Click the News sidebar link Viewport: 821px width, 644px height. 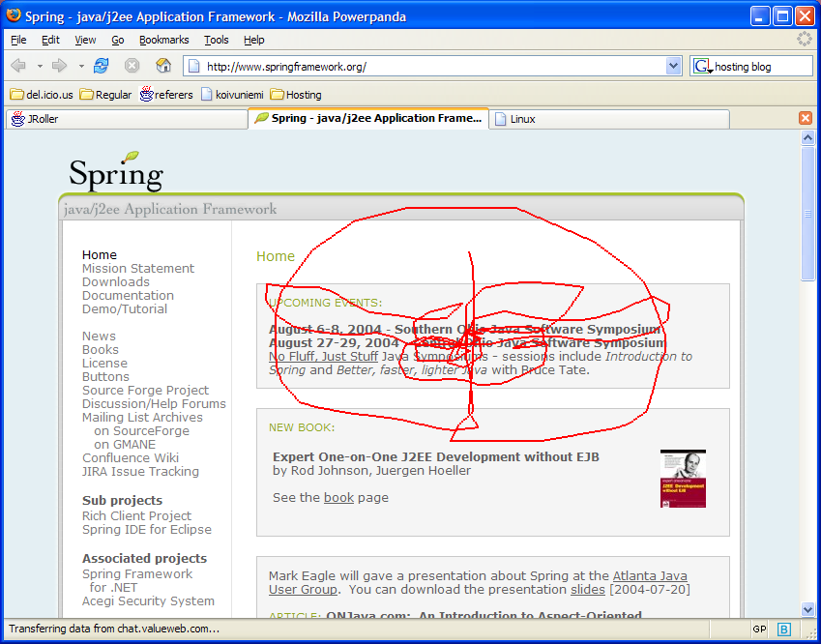coord(99,337)
